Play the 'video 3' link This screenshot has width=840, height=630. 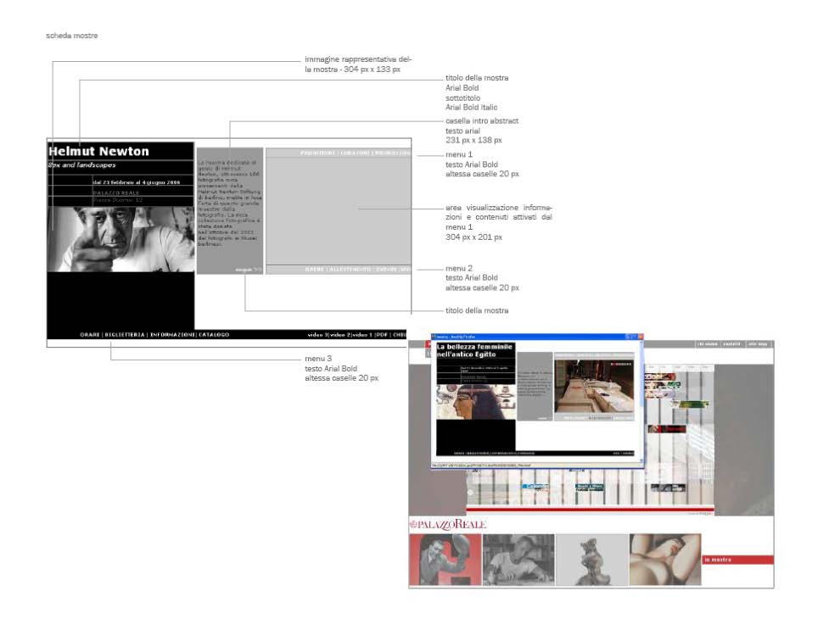click(318, 335)
